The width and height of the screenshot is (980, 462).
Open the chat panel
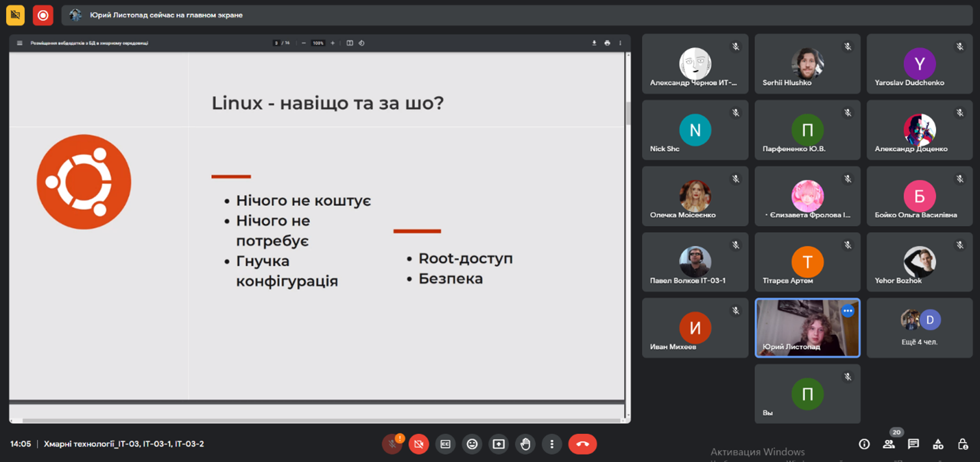(x=913, y=444)
